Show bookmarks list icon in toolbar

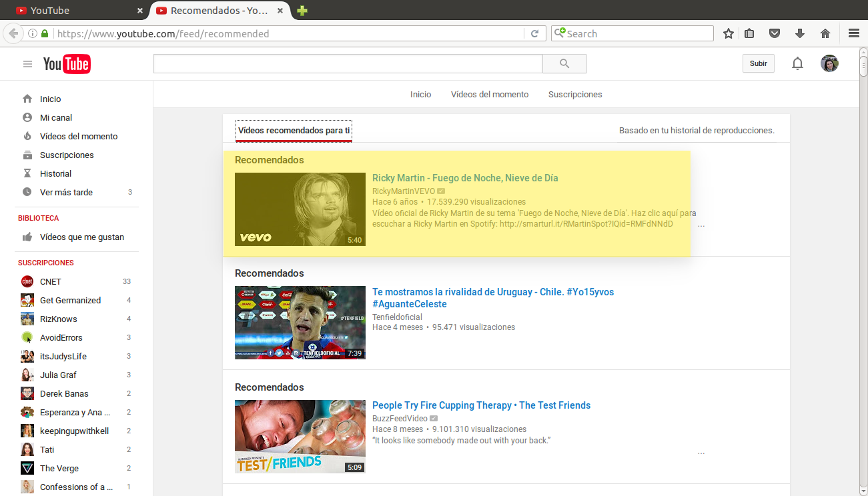pyautogui.click(x=749, y=33)
